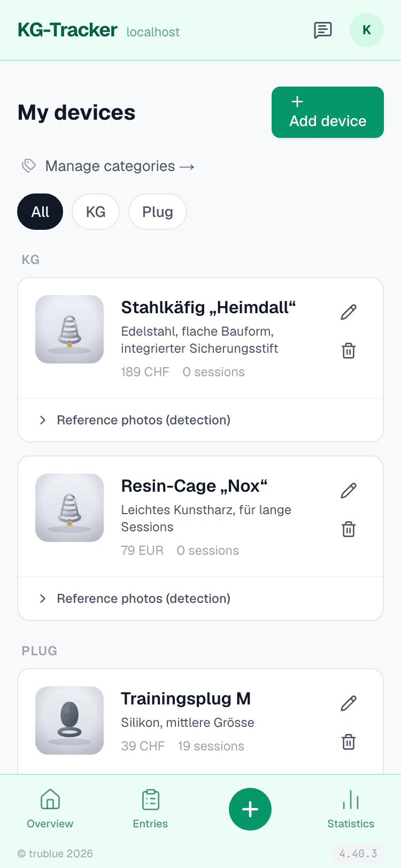Screen dimensions: 401x868
Task: Edit the Stahlkäfig Heimdall device
Action: click(349, 312)
